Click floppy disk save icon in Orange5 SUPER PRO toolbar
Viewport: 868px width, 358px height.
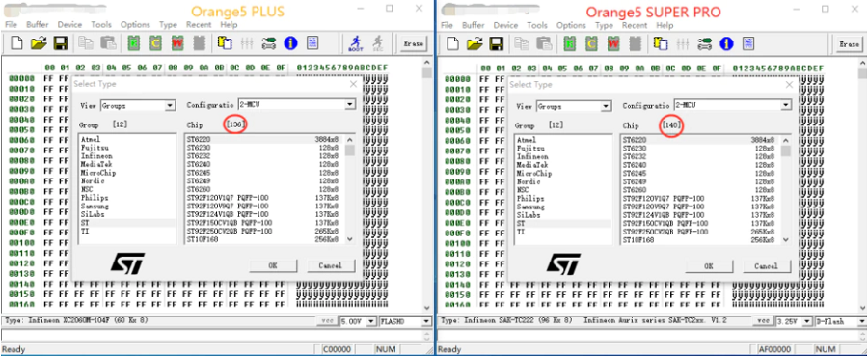point(497,43)
